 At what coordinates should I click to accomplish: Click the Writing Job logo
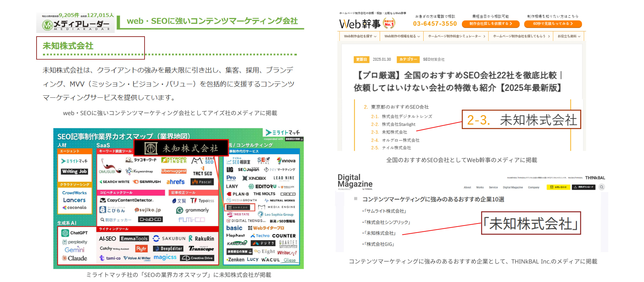coord(74,171)
